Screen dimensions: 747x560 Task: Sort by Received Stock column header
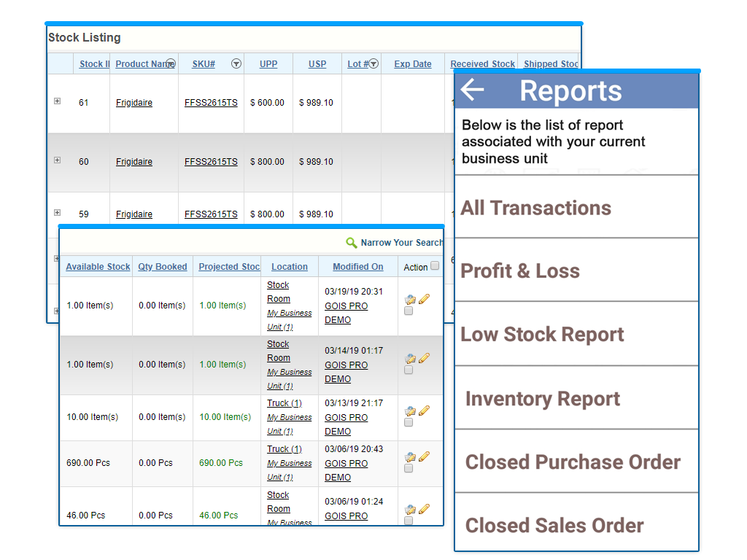(x=483, y=64)
